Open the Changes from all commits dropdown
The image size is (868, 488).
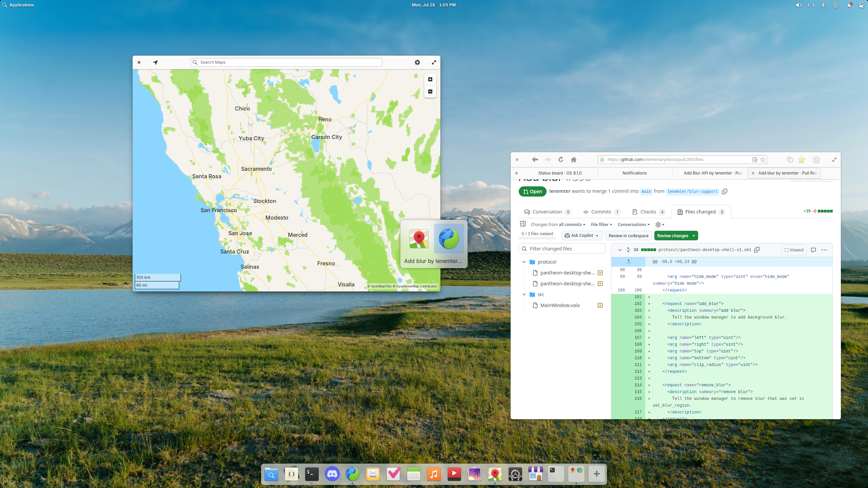(x=557, y=224)
